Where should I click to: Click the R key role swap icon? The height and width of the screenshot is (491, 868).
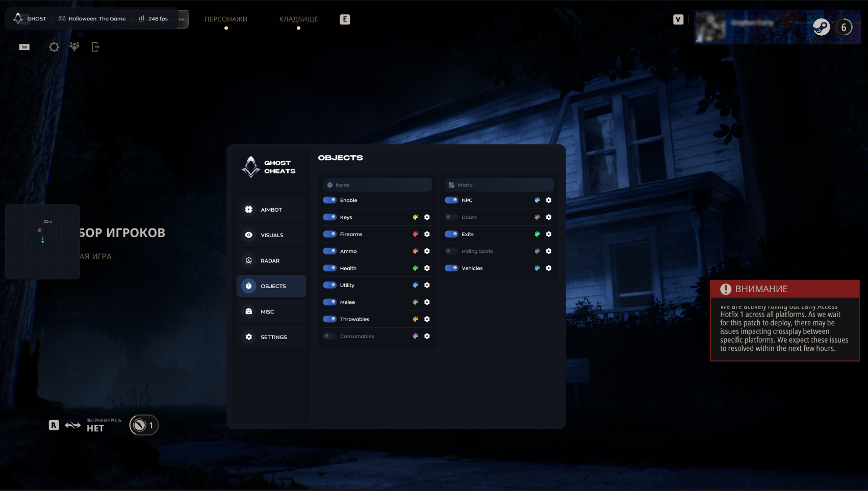point(54,425)
